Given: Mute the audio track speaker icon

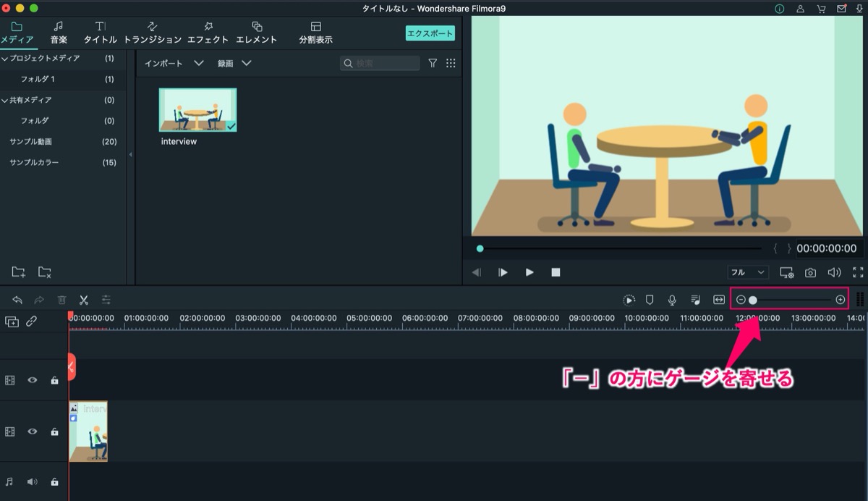Looking at the screenshot, I should (33, 481).
